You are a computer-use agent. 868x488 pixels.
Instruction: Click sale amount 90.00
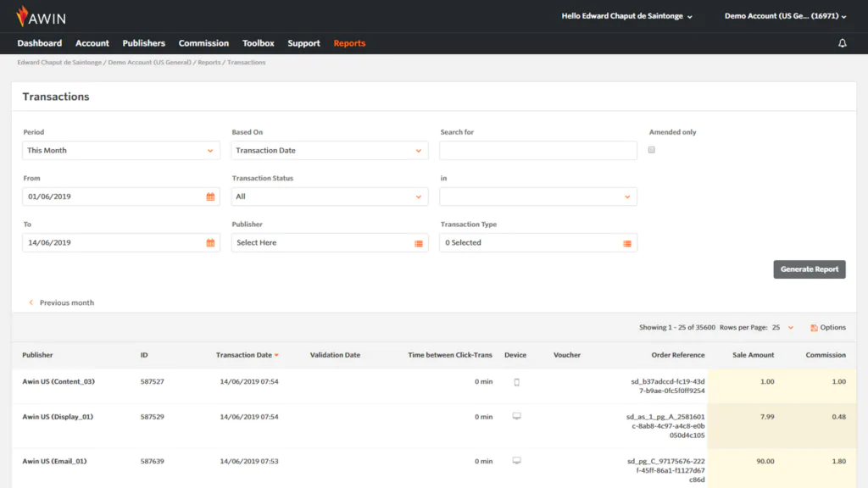tap(765, 462)
